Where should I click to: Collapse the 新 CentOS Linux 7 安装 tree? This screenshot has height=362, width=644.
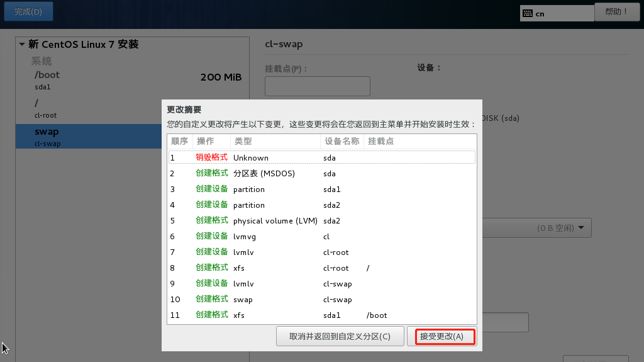[22, 45]
